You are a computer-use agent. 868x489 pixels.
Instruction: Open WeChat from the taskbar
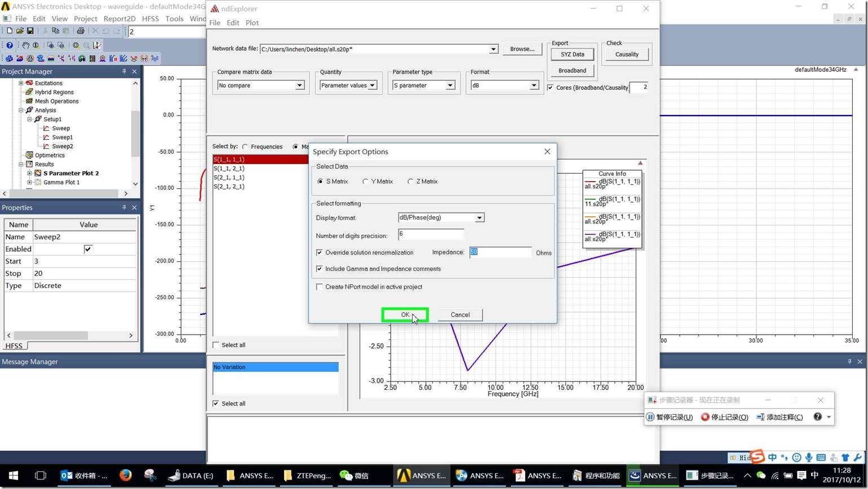tap(353, 475)
